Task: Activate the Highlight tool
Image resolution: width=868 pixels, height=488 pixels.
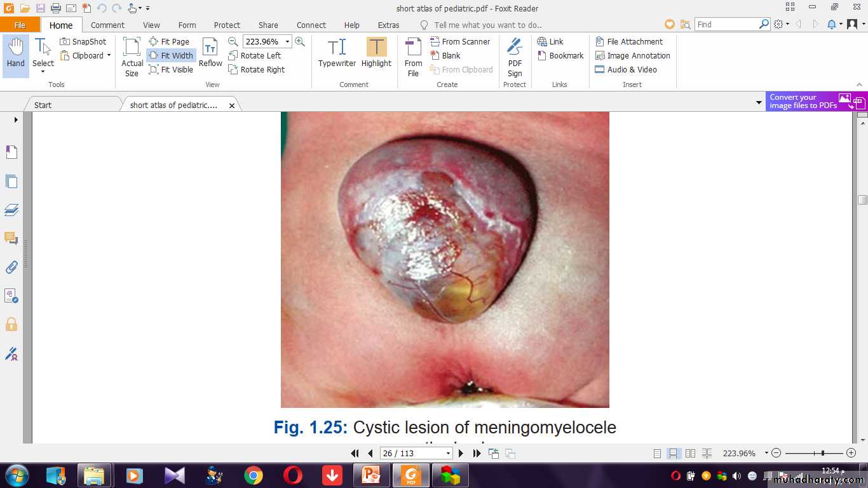Action: pyautogui.click(x=376, y=53)
